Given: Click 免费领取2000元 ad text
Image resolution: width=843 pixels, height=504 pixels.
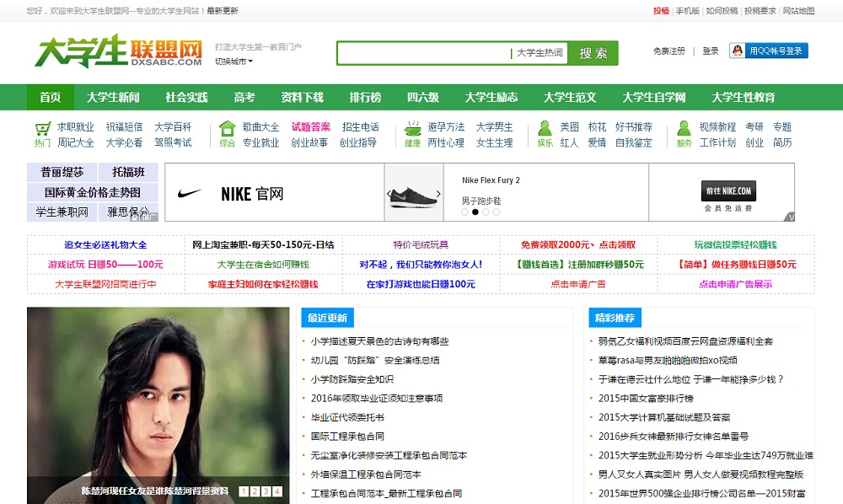Looking at the screenshot, I should [x=578, y=244].
